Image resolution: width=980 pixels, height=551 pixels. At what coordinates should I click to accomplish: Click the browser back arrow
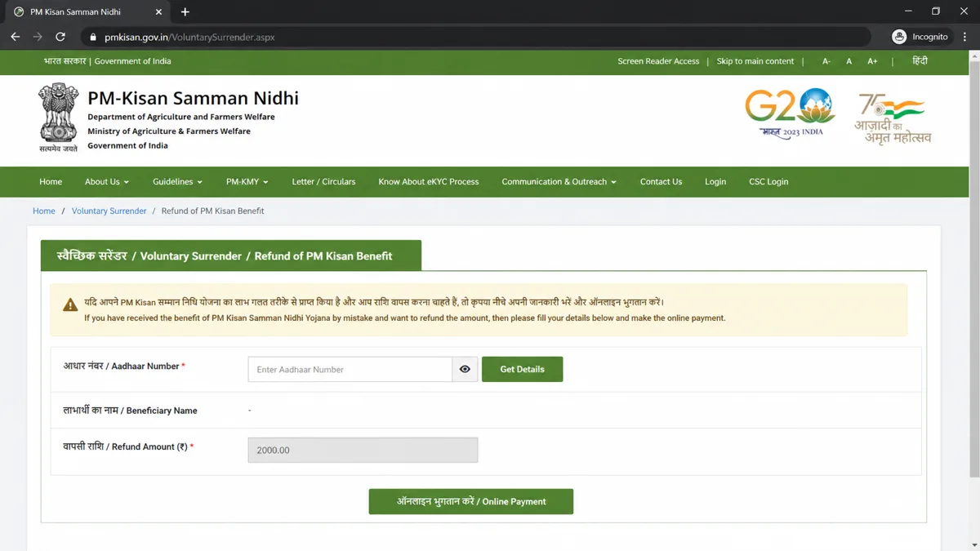pos(15,37)
